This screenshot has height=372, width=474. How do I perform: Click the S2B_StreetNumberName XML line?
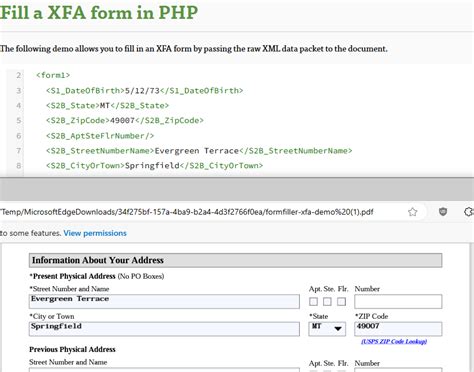199,151
